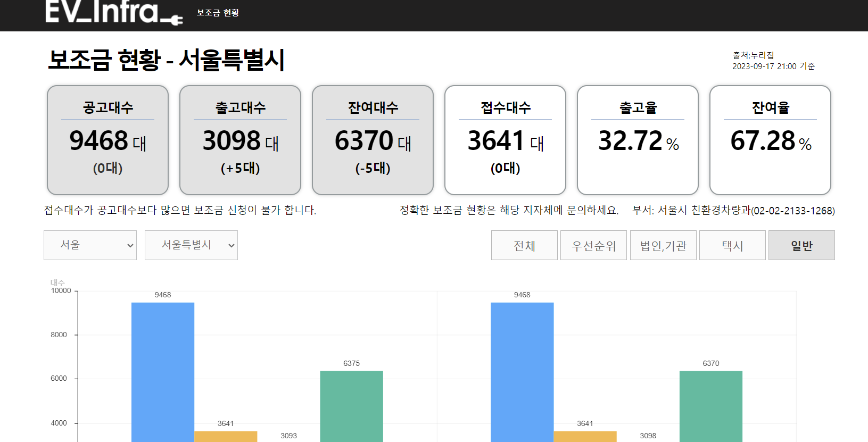
Task: Click the 접수대수 3641 대 card
Action: tap(505, 140)
